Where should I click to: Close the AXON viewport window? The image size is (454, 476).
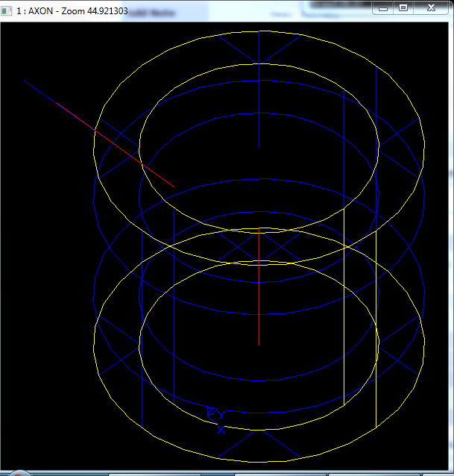pyautogui.click(x=431, y=7)
